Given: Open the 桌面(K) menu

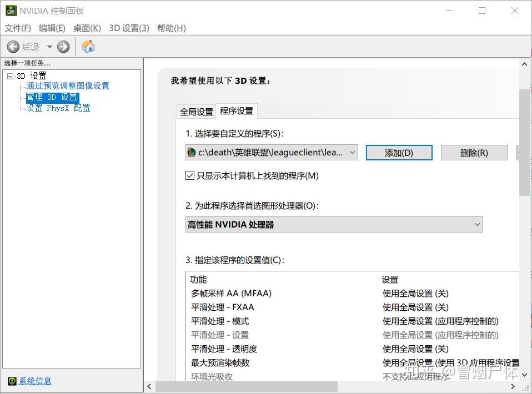Looking at the screenshot, I should tap(87, 28).
